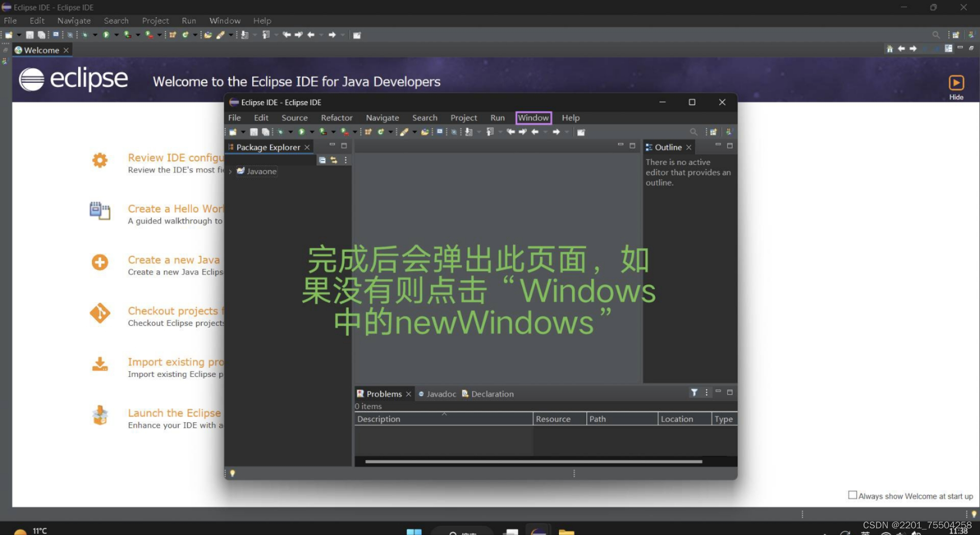Open the Run dropdown arrow in background window toolbar
The image size is (980, 535).
[116, 35]
